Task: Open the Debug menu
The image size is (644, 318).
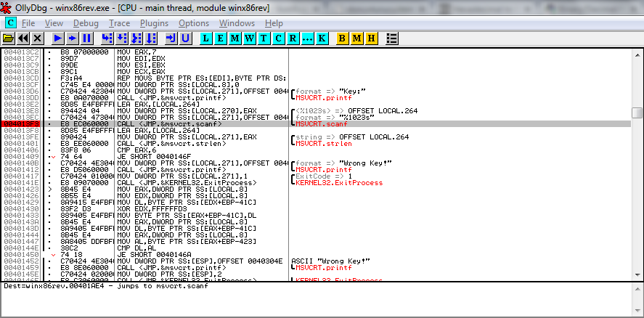Action: (86, 23)
